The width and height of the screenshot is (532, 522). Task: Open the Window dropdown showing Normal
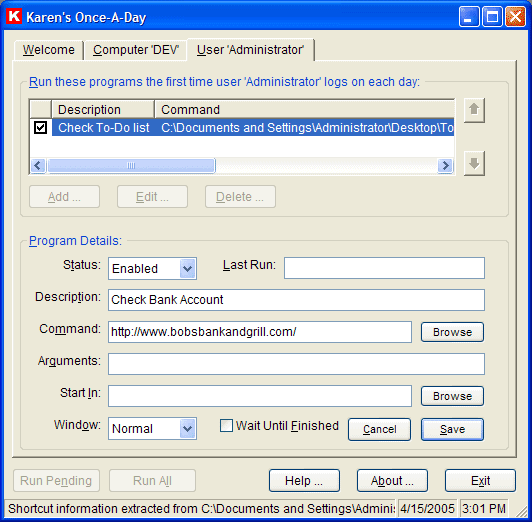pos(188,429)
